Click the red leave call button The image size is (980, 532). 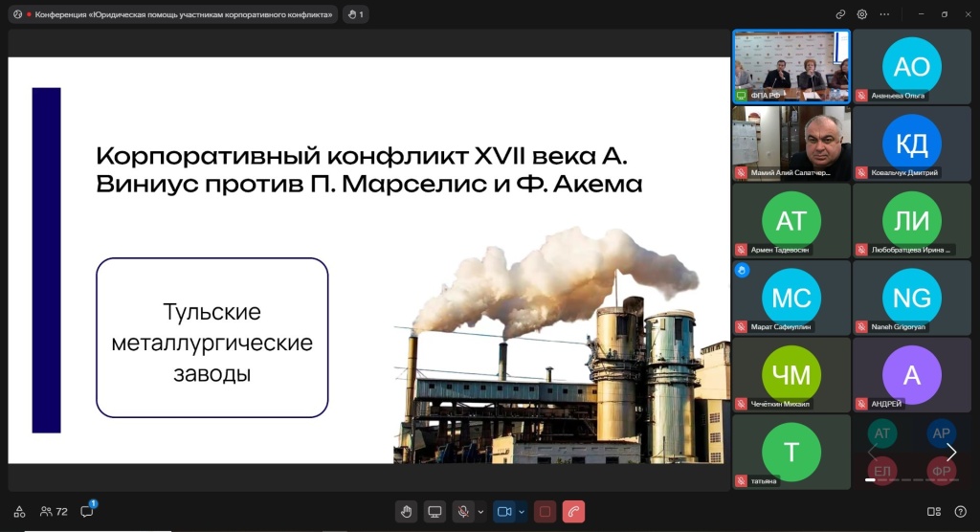click(x=573, y=512)
